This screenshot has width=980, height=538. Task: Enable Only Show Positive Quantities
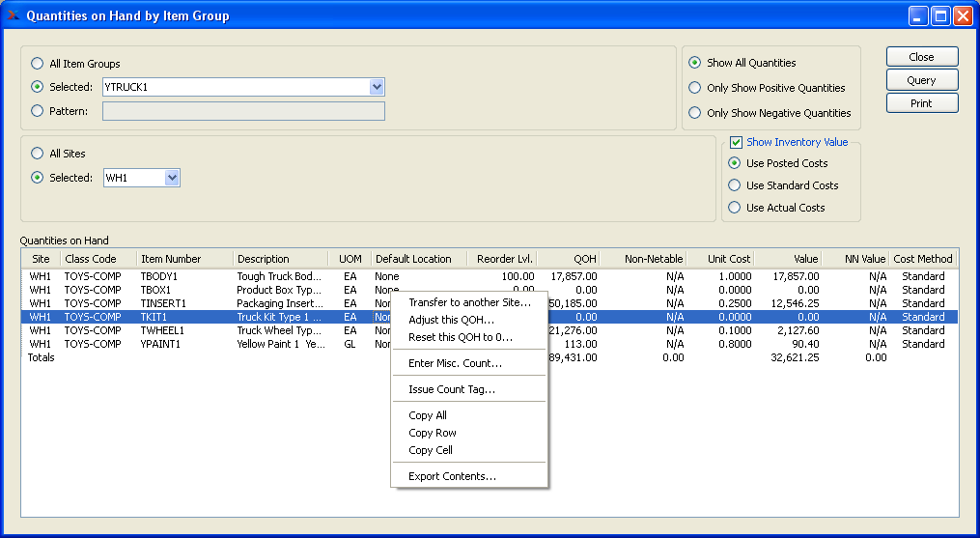pyautogui.click(x=695, y=88)
